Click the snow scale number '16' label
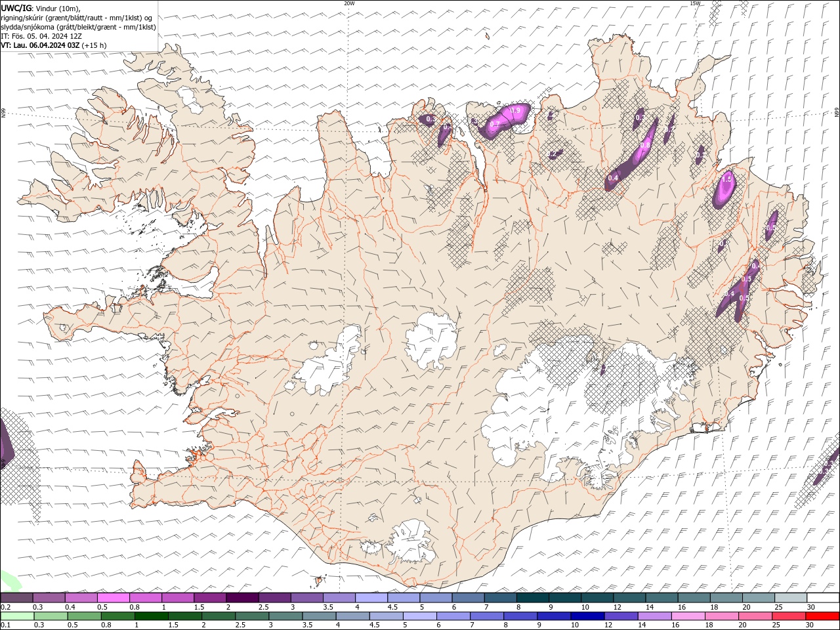The width and height of the screenshot is (840, 630). click(x=682, y=607)
